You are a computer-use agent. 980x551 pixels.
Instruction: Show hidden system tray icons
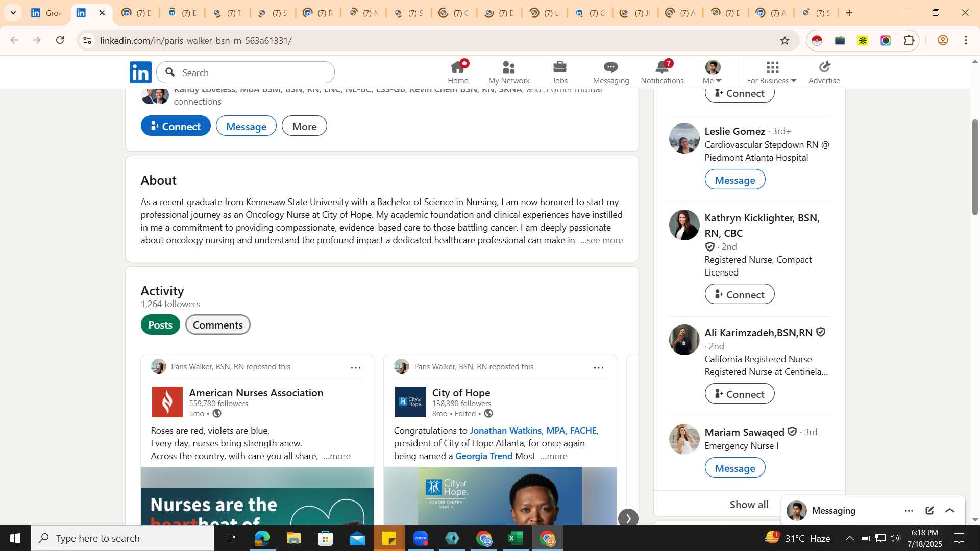849,538
